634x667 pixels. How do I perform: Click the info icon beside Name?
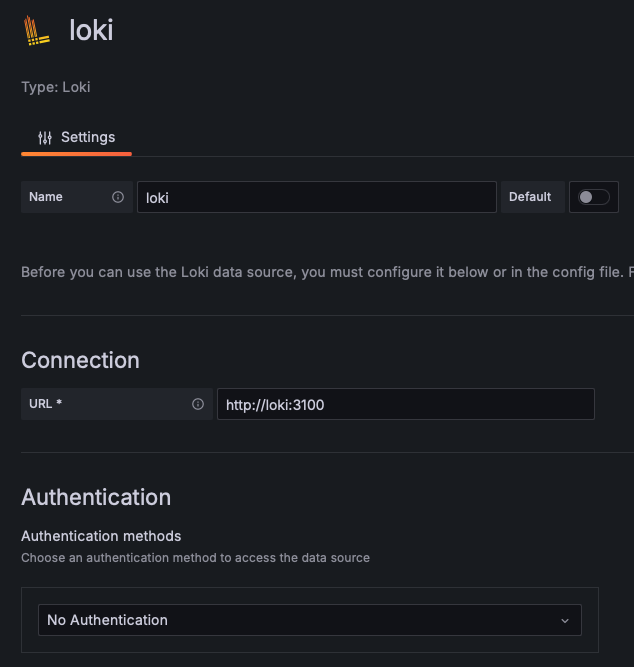coord(118,197)
